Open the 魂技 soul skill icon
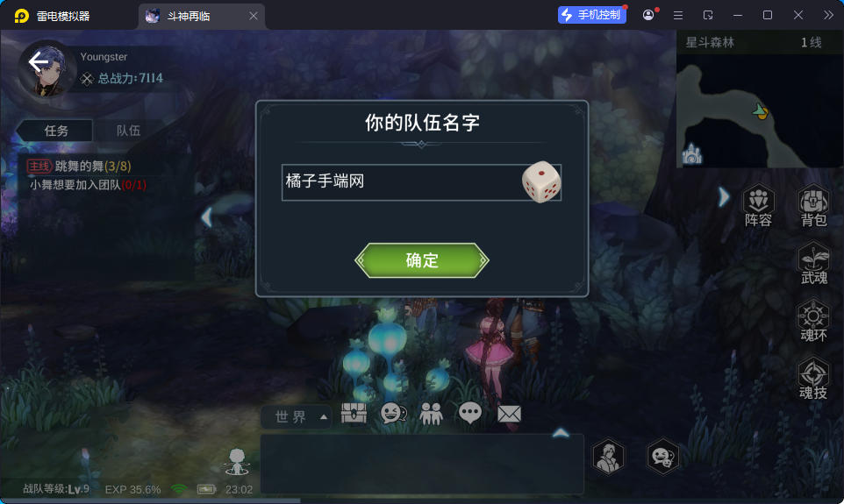Screen dimensions: 844x504 tap(813, 379)
